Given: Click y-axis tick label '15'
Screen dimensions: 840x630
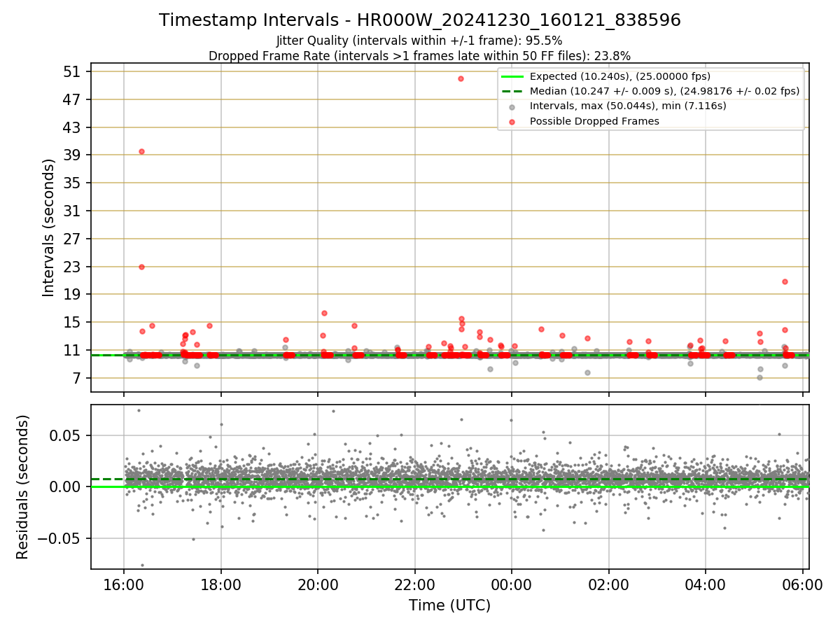Looking at the screenshot, I should [x=72, y=322].
